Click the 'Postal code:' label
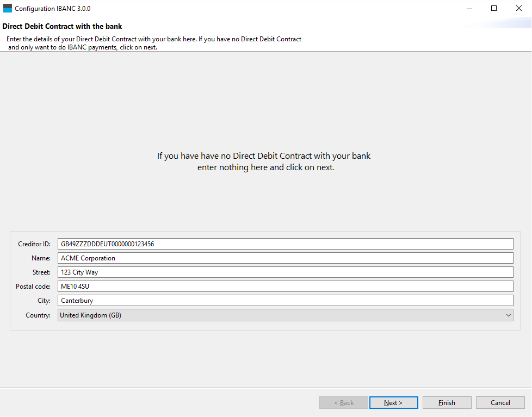The width and height of the screenshot is (532, 417). pos(33,286)
